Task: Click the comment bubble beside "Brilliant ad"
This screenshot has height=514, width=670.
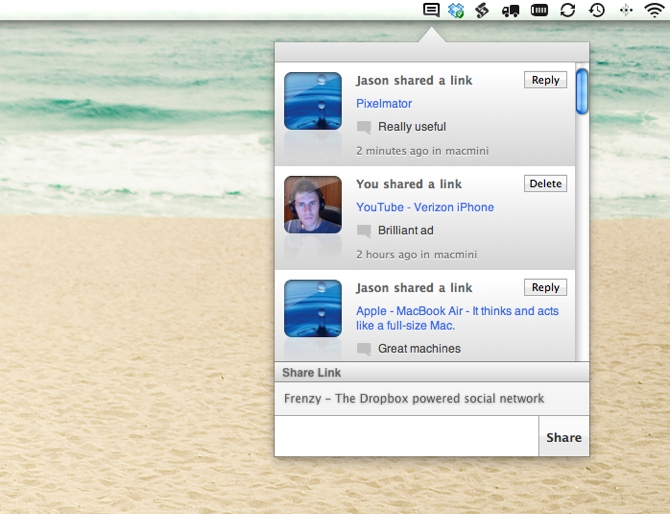Action: click(x=364, y=231)
